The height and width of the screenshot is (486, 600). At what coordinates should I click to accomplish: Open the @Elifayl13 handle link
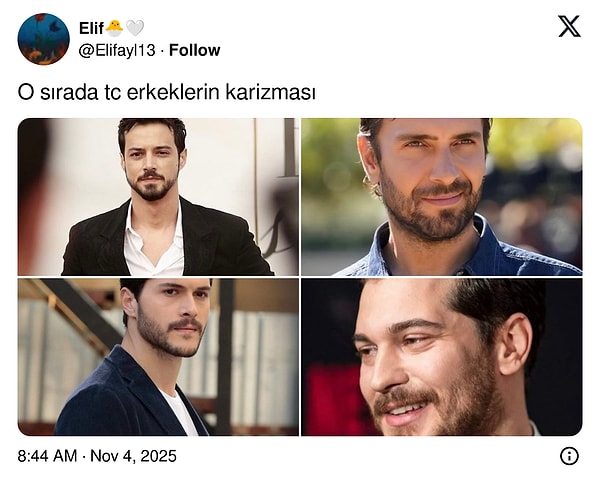[x=117, y=50]
